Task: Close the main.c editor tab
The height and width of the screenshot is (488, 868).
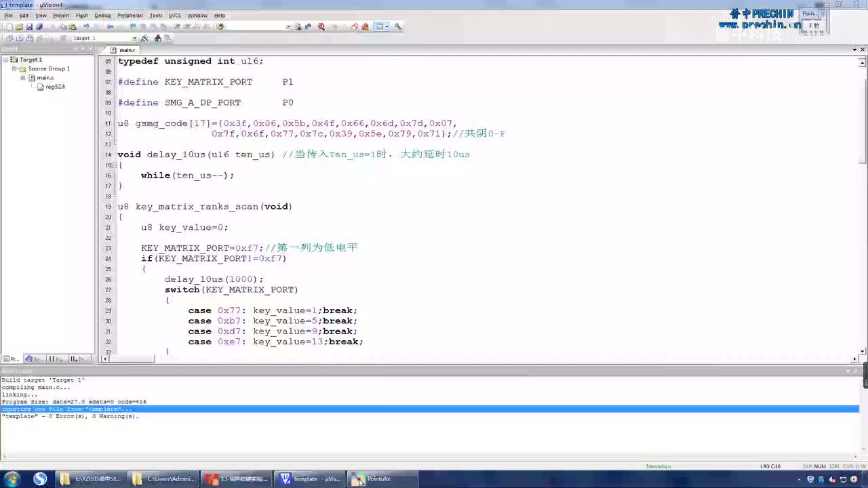Action: (863, 49)
